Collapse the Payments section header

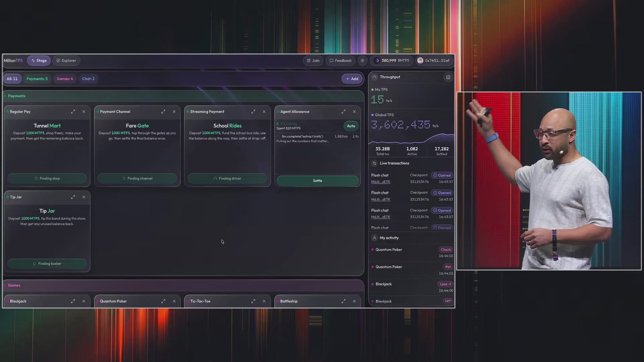click(183, 96)
